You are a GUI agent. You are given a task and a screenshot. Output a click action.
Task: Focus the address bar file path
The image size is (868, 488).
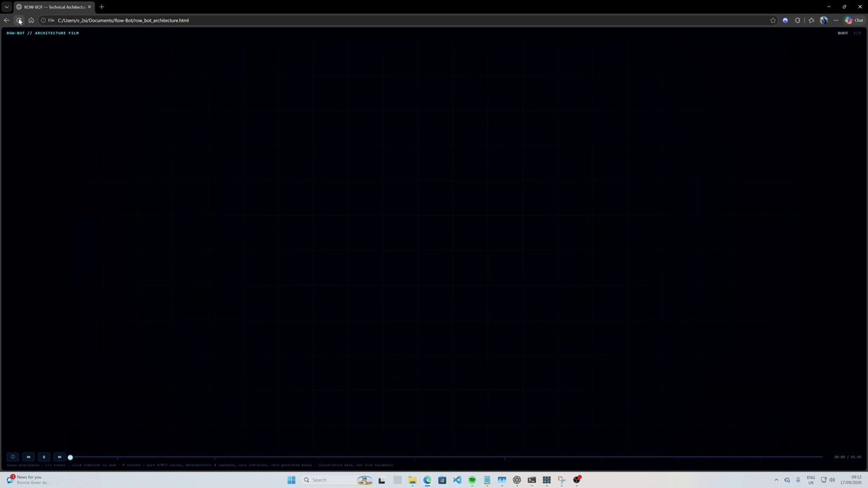click(x=123, y=20)
